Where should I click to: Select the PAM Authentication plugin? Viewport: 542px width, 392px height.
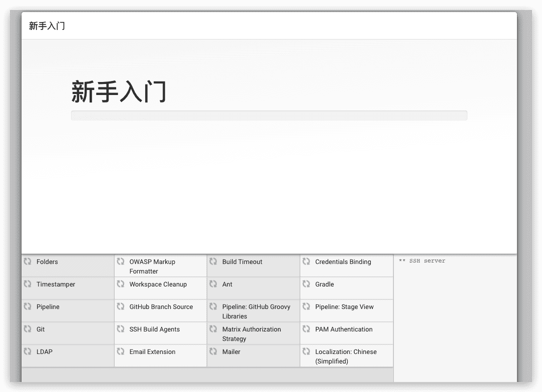[344, 329]
